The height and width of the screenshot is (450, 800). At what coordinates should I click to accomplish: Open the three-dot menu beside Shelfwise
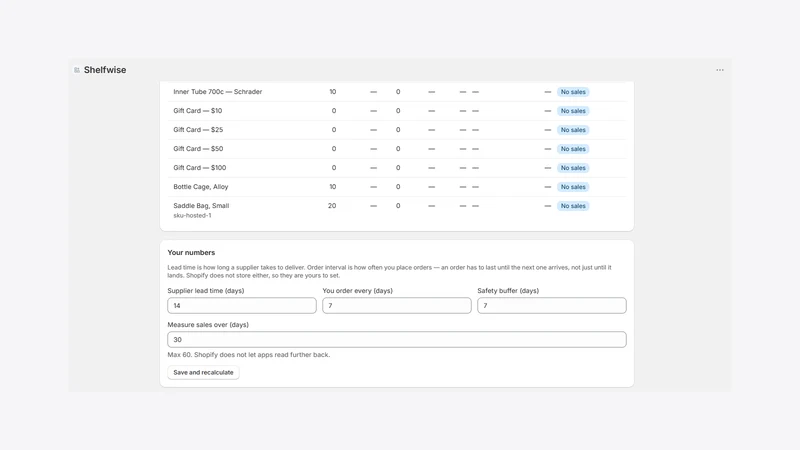719,70
